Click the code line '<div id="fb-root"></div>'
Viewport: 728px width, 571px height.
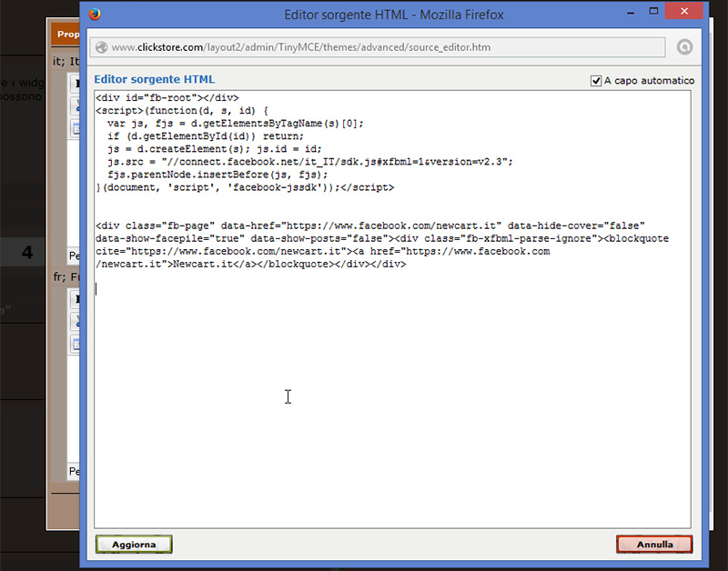coord(167,98)
